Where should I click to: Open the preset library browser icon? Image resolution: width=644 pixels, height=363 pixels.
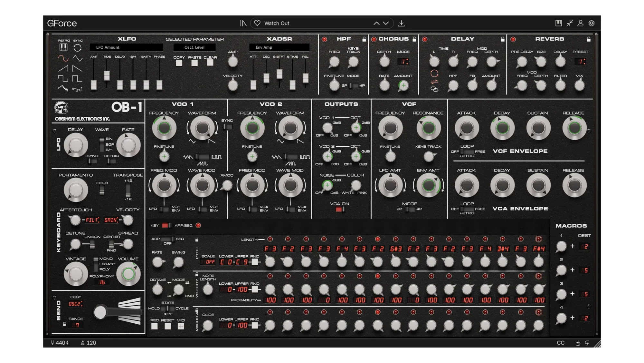243,23
